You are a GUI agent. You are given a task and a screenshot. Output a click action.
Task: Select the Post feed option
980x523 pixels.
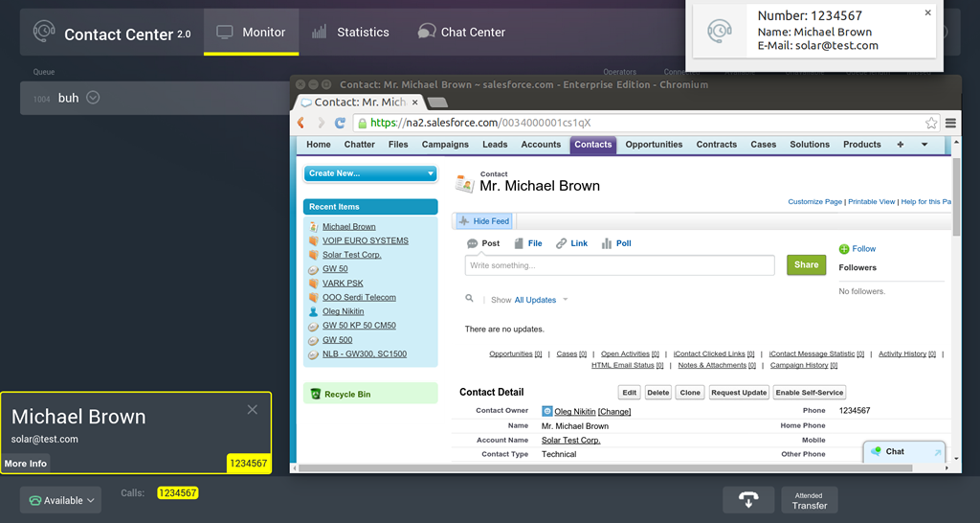click(483, 243)
